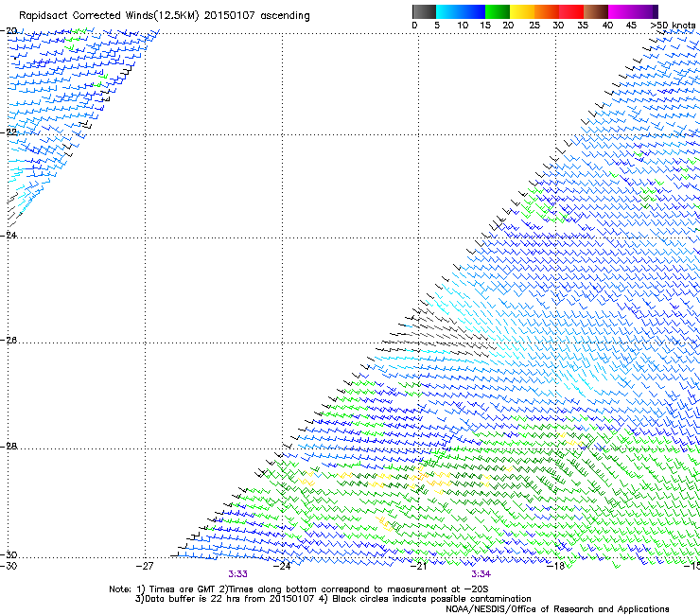Image resolution: width=700 pixels, height=615 pixels.
Task: Click the brown 35-40 knots legend segment
Action: click(x=596, y=11)
